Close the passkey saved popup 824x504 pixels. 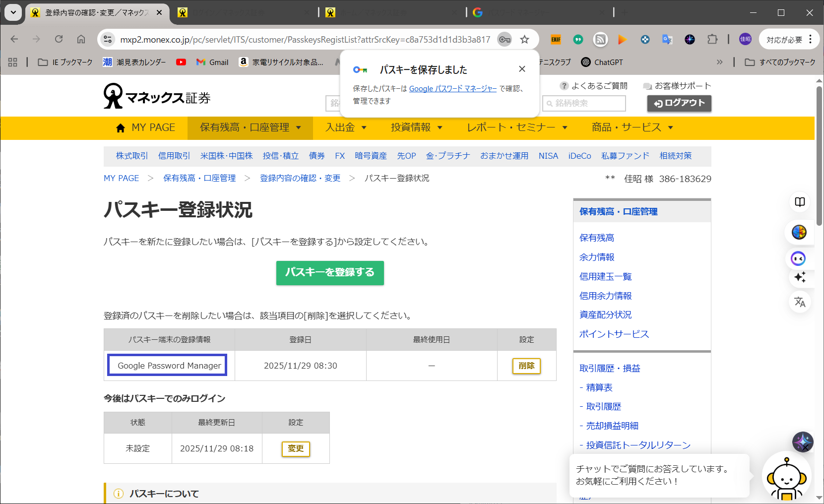522,69
